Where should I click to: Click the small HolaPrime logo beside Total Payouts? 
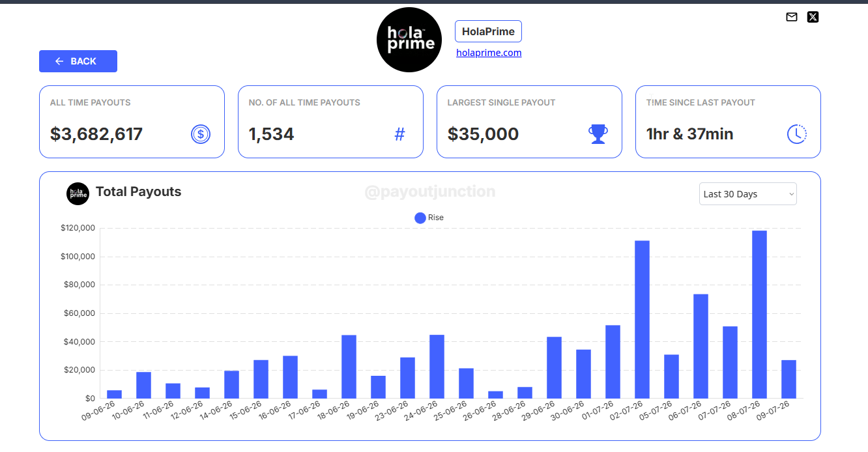(78, 193)
